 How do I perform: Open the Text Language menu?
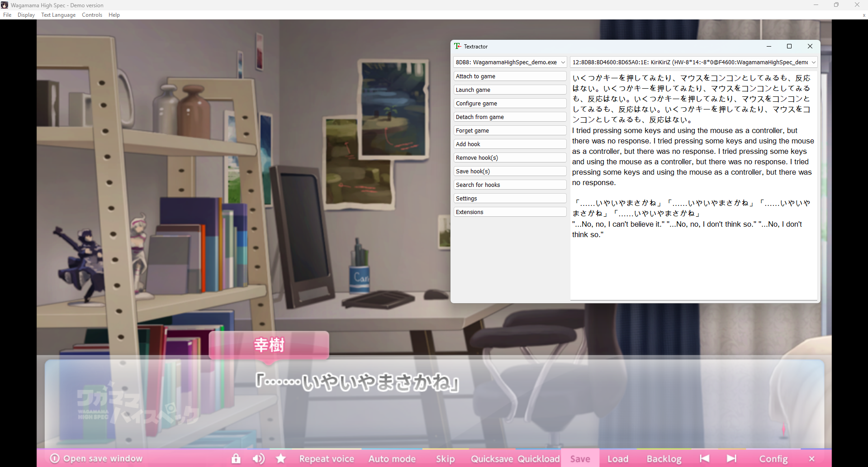click(58, 15)
